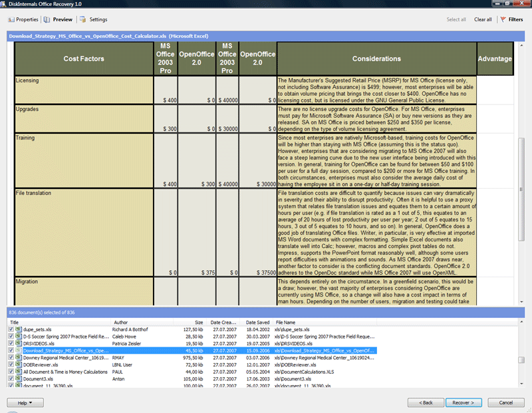The image size is (532, 413).
Task: Open the Filters funnel button
Action: [511, 20]
